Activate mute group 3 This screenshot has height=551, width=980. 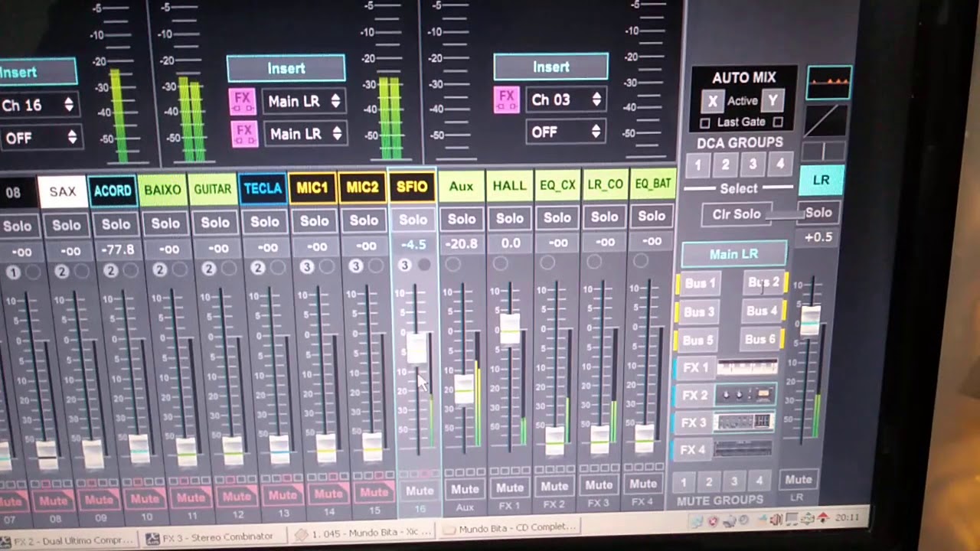tap(734, 481)
